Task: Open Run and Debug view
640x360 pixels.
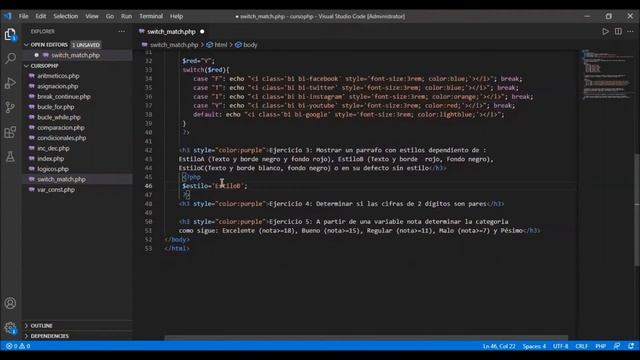Action: (x=10, y=83)
